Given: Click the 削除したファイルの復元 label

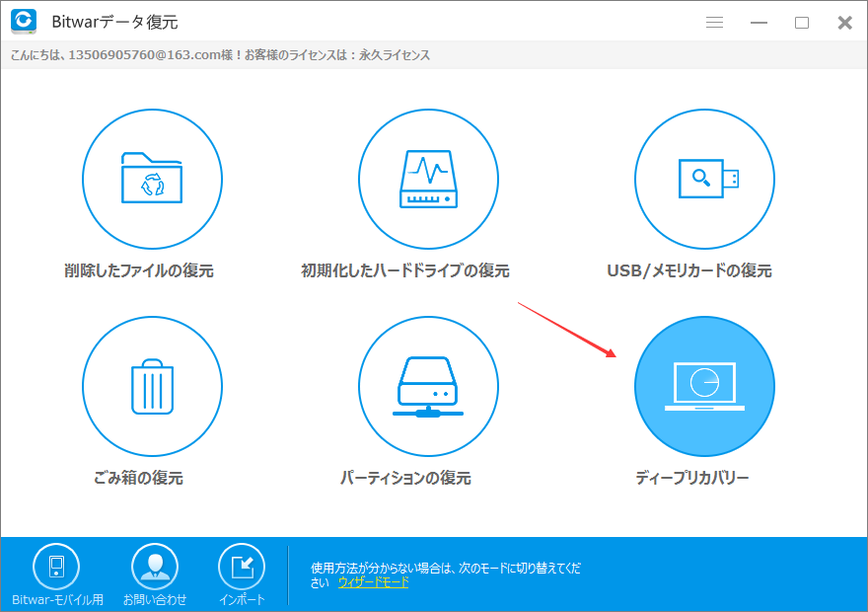Looking at the screenshot, I should coord(139,270).
